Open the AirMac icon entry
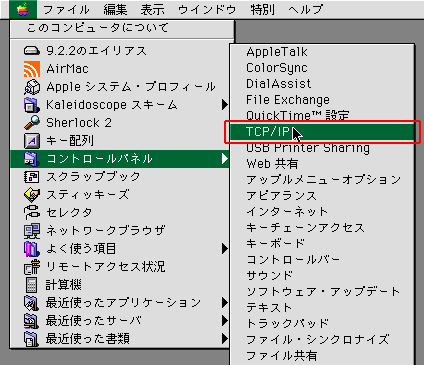The height and width of the screenshot is (365, 424). coord(32,69)
